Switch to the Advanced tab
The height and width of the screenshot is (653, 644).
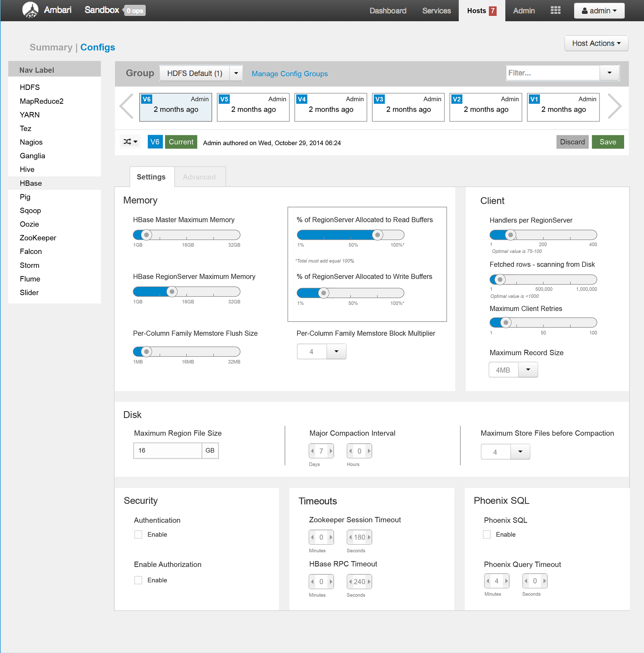[200, 177]
